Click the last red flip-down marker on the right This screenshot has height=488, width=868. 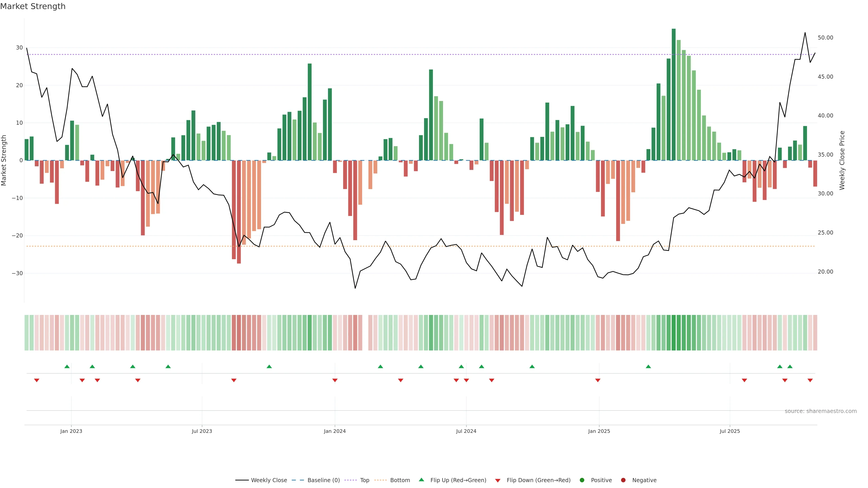click(x=810, y=380)
